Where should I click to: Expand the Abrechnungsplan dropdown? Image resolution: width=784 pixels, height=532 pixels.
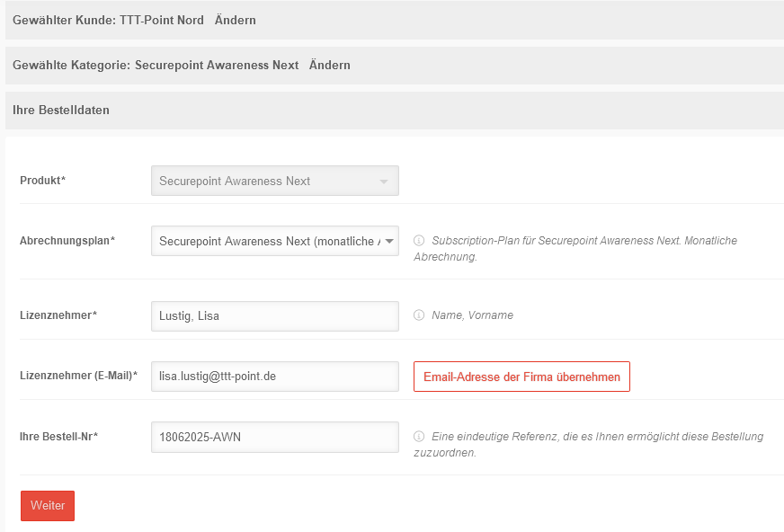point(390,241)
